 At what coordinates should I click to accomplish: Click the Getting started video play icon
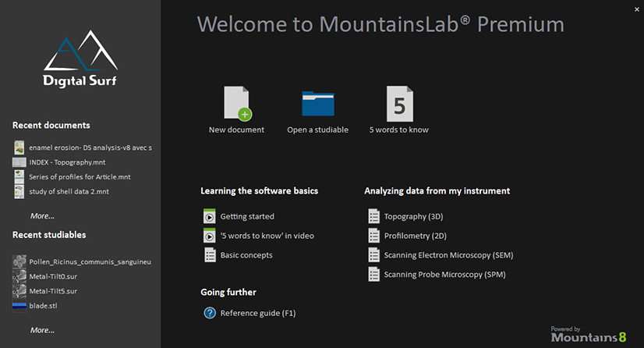tap(210, 216)
